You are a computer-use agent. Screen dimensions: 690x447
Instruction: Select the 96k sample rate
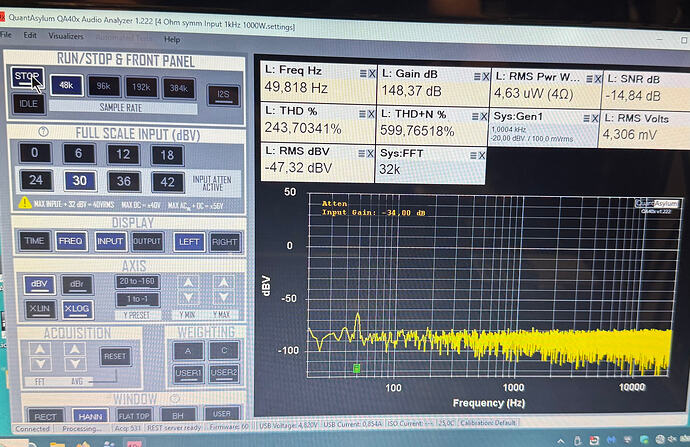[103, 86]
